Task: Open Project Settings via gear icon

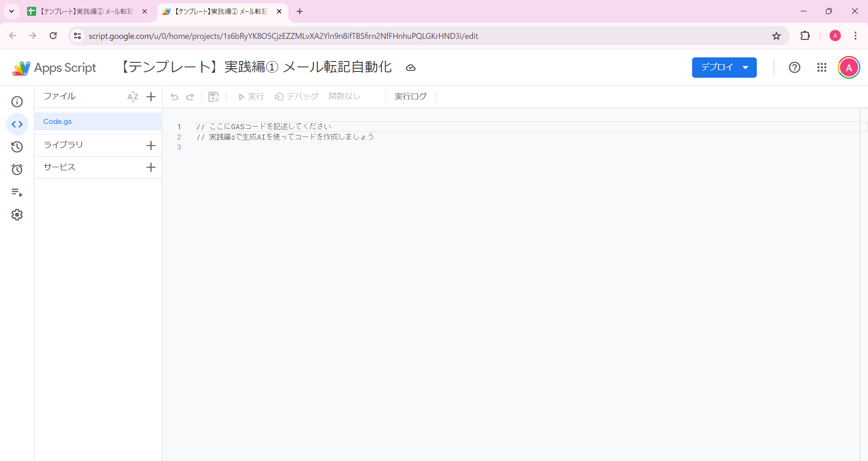Action: [x=17, y=215]
